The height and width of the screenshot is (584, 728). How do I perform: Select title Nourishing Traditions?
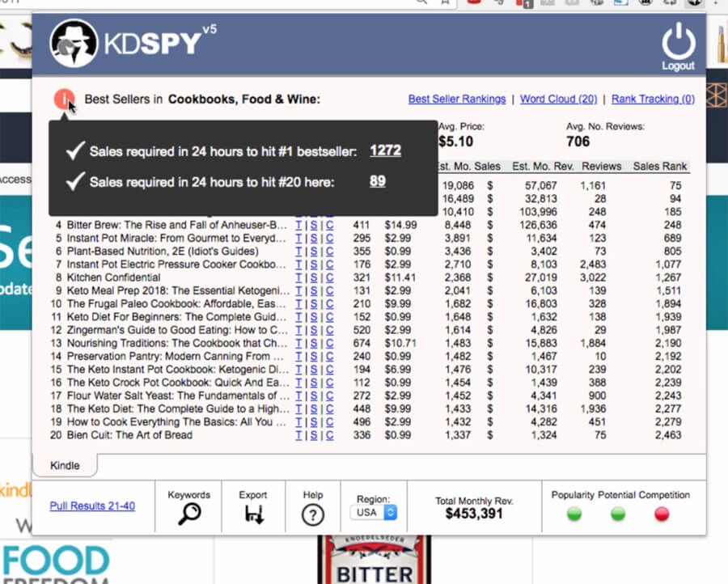(x=177, y=343)
